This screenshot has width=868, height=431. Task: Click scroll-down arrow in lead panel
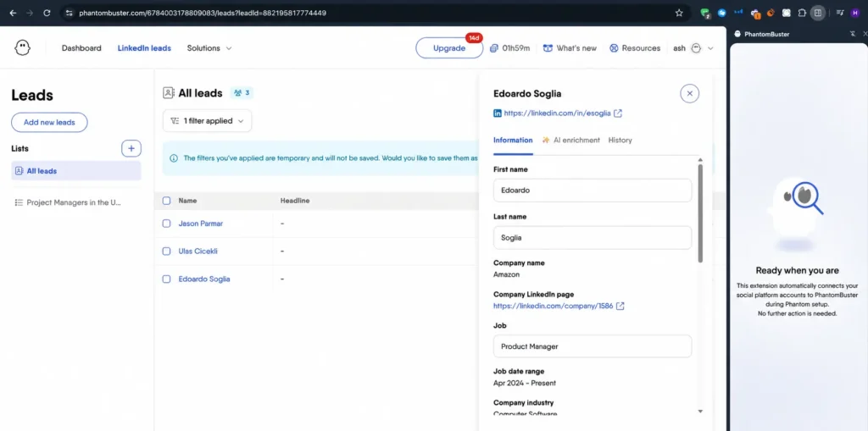[700, 411]
